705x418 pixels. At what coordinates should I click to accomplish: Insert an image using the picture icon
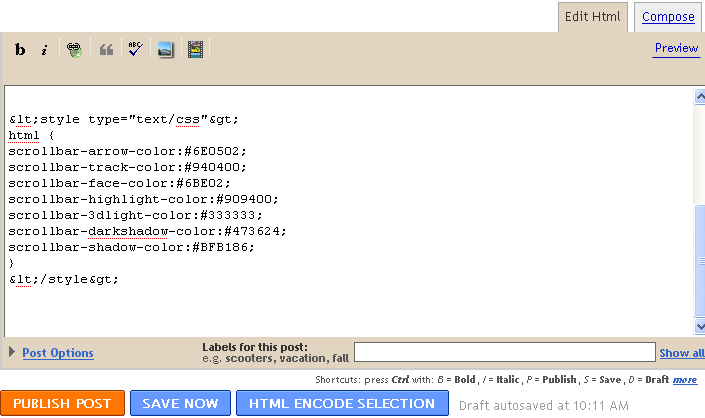[x=165, y=49]
